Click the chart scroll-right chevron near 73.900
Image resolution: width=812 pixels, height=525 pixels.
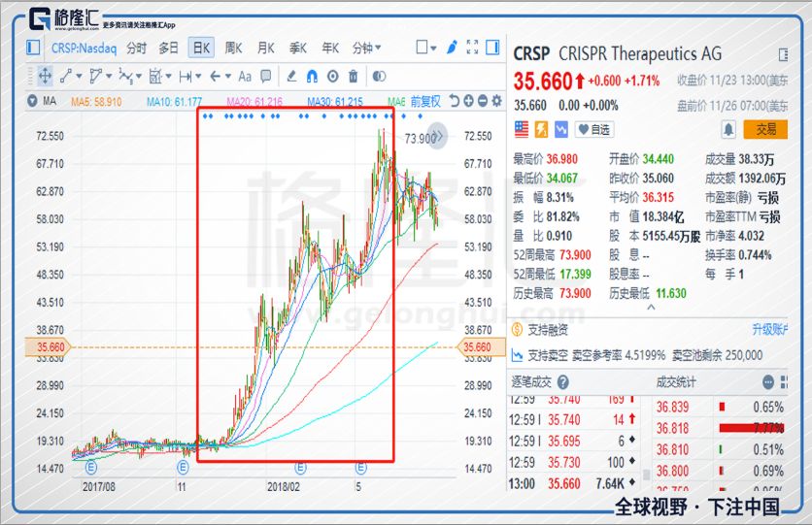tap(439, 136)
